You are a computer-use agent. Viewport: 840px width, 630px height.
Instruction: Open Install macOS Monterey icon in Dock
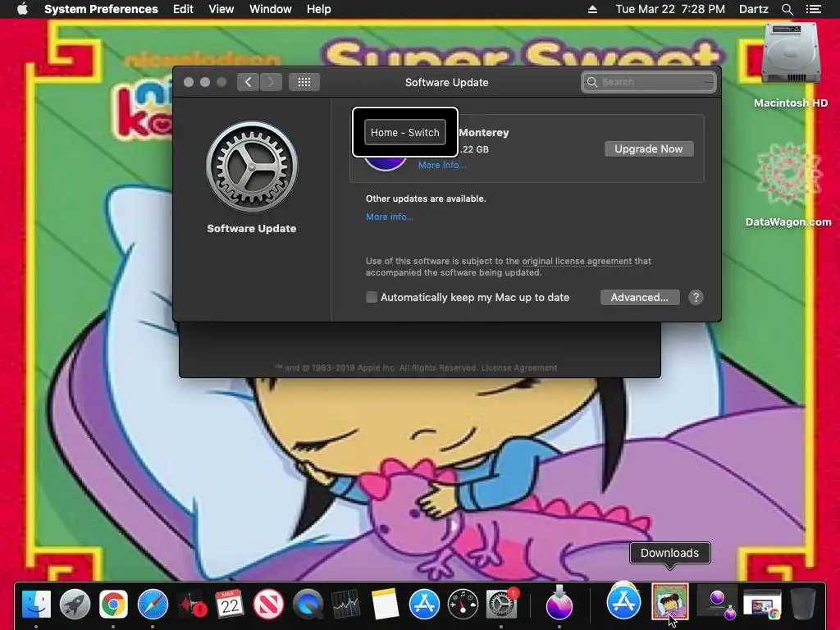pyautogui.click(x=559, y=603)
